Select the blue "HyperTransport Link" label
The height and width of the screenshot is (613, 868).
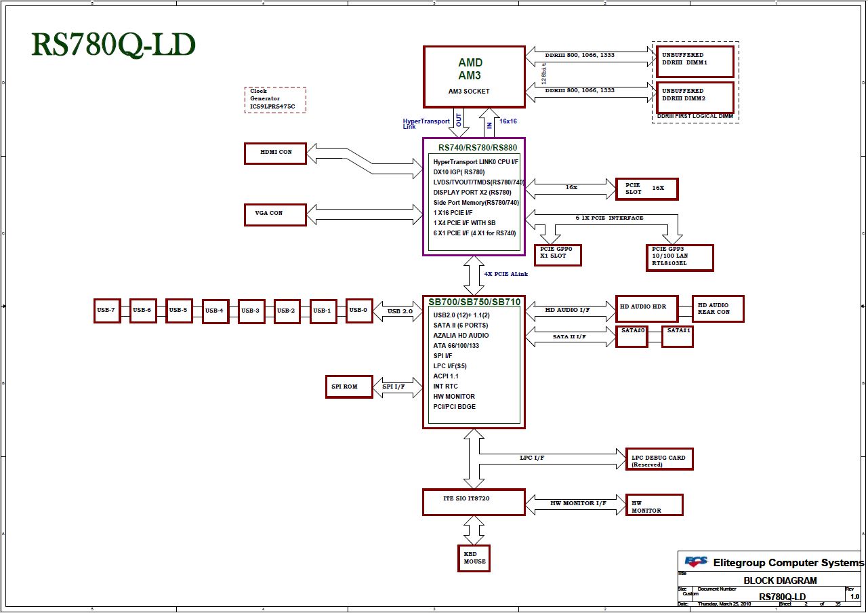[x=426, y=124]
